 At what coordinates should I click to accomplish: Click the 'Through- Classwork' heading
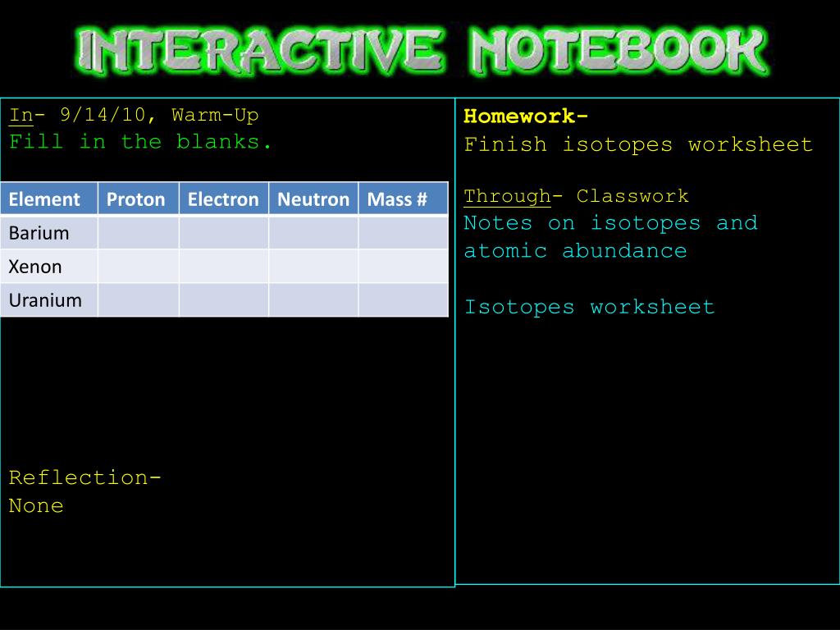576,196
